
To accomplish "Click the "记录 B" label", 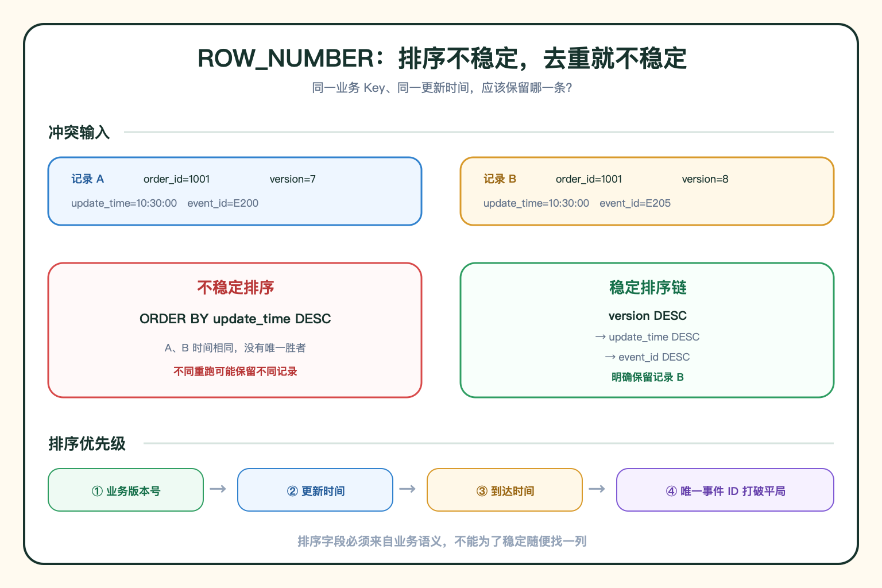I will click(x=500, y=179).
